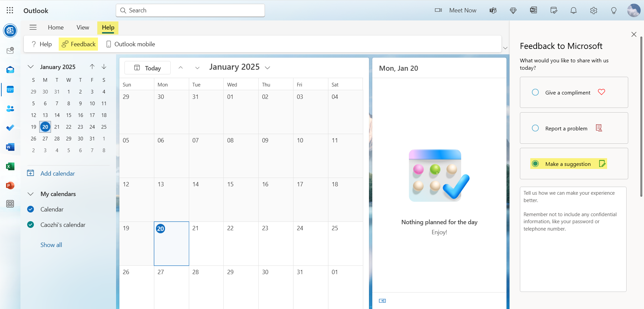Select the Help tab

108,27
